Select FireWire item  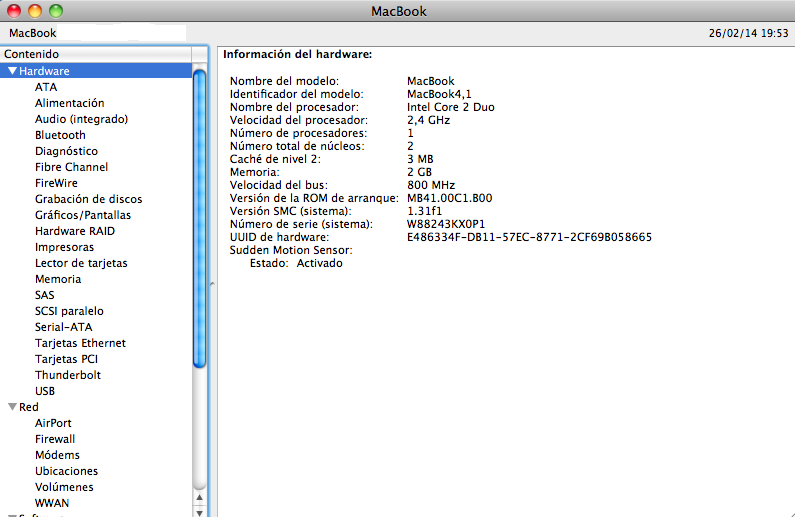pyautogui.click(x=56, y=183)
